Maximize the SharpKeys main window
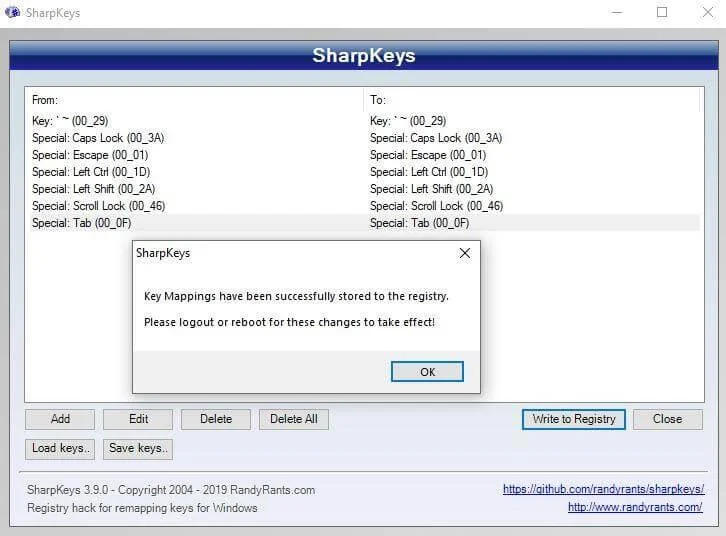 (x=662, y=12)
